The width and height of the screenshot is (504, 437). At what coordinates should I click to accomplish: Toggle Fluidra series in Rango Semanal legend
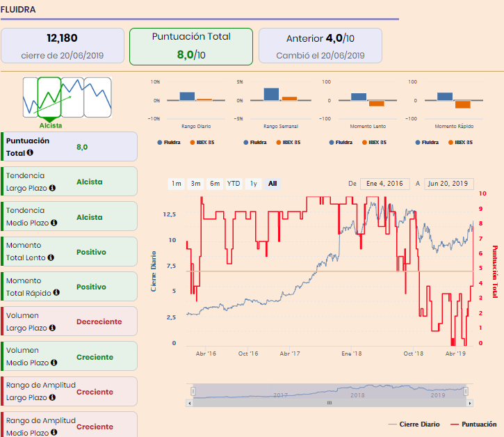[255, 142]
